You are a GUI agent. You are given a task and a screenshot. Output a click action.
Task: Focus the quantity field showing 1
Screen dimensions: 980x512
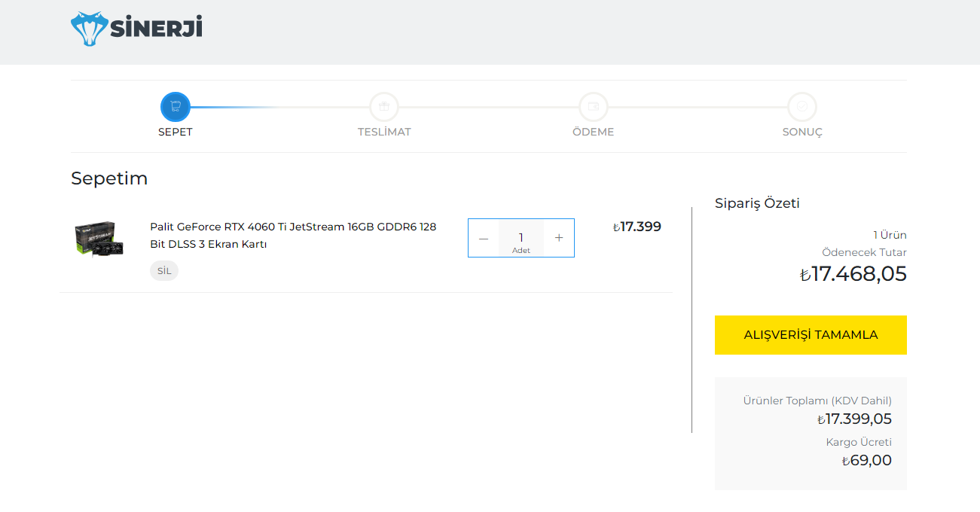(x=521, y=238)
